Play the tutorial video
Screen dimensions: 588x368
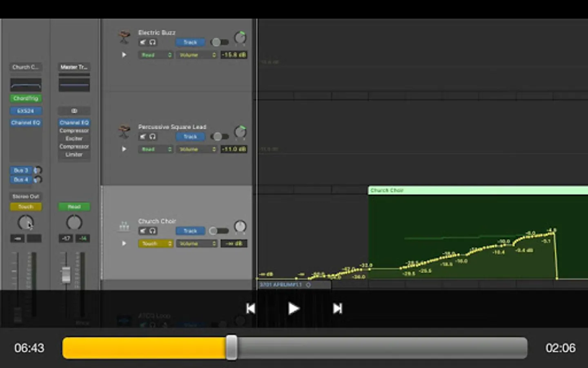click(x=293, y=308)
